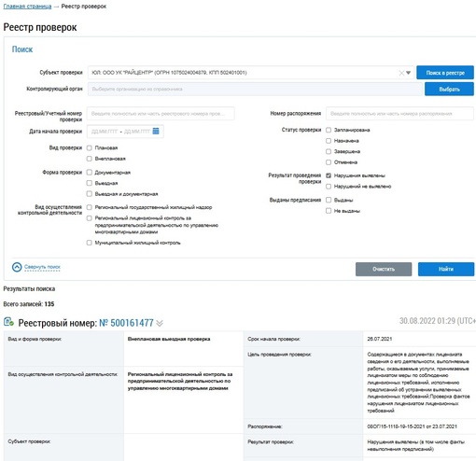Uncheck Нарушения выявлены checkbox
The height and width of the screenshot is (461, 476).
point(329,175)
